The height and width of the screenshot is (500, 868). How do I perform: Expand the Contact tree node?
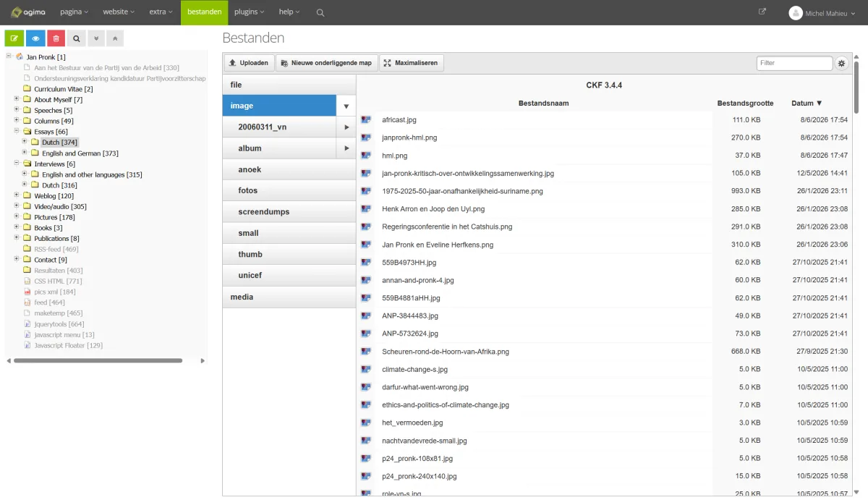coord(17,259)
